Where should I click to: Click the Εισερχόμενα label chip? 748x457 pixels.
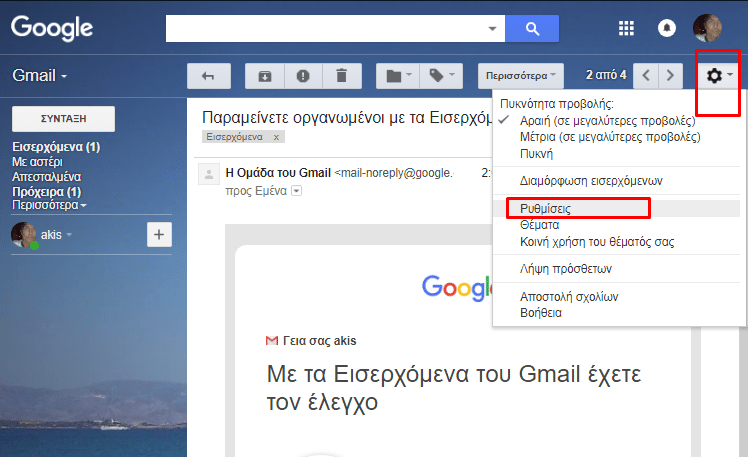(235, 137)
